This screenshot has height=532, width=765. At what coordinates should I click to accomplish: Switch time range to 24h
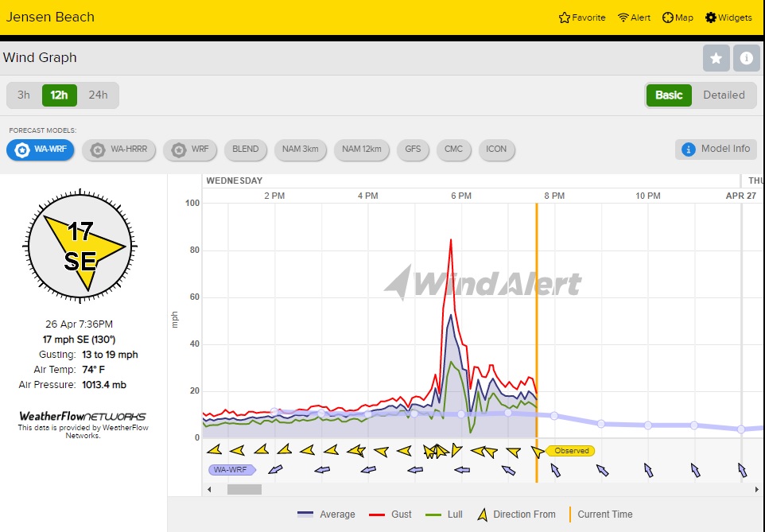click(x=98, y=95)
